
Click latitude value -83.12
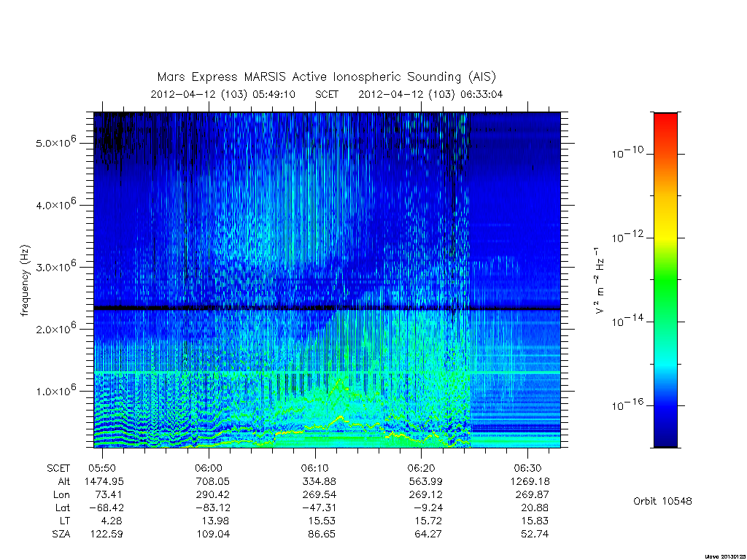tap(213, 507)
